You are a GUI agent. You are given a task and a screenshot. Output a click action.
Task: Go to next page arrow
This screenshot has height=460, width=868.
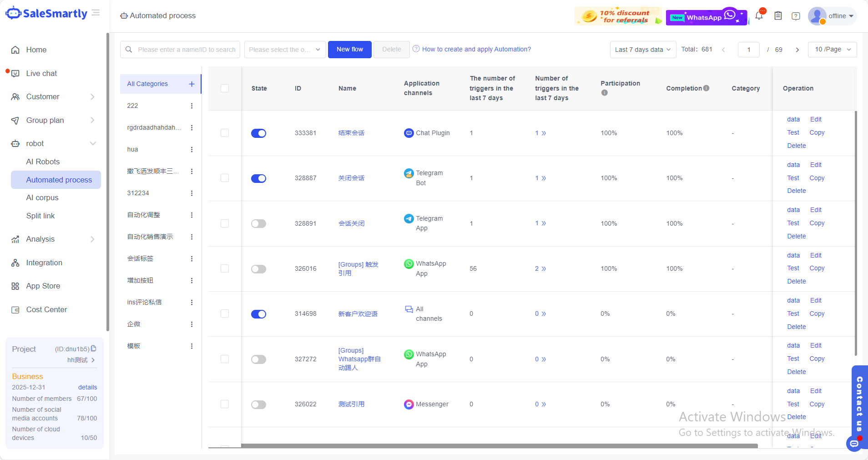[x=797, y=50]
